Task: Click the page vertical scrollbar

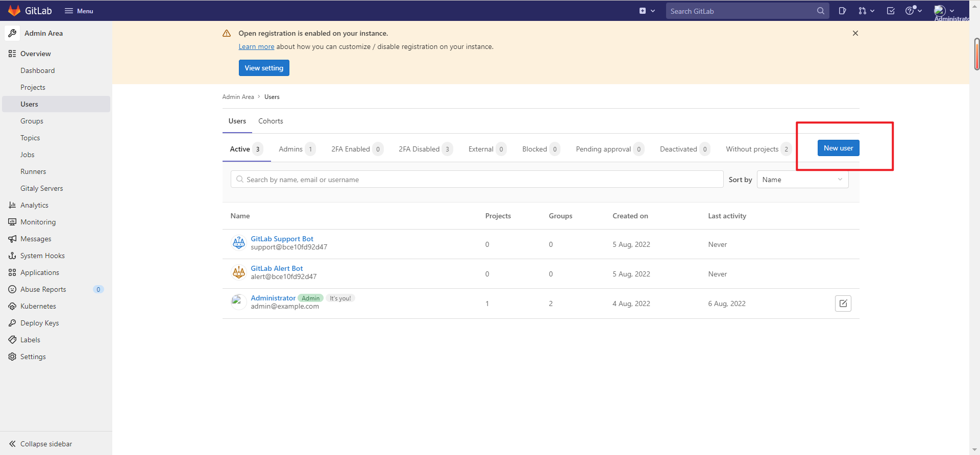Action: coord(976,54)
